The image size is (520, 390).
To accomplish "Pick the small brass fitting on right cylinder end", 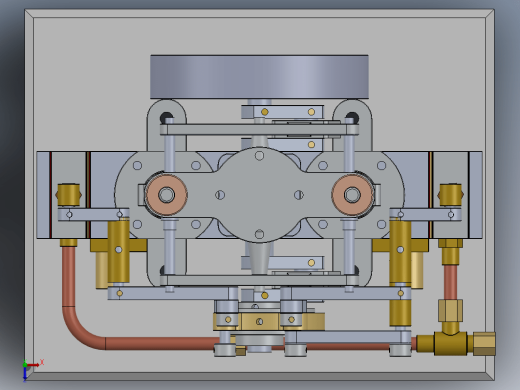I will click(451, 195).
